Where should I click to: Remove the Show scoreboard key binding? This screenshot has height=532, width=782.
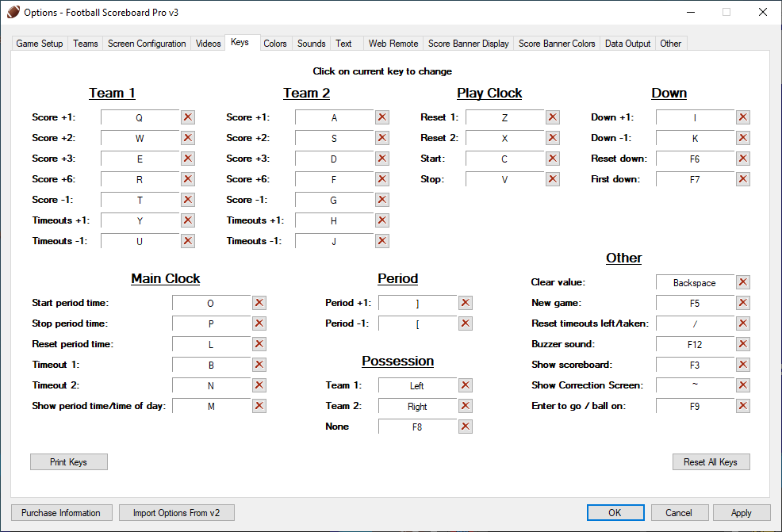[743, 365]
